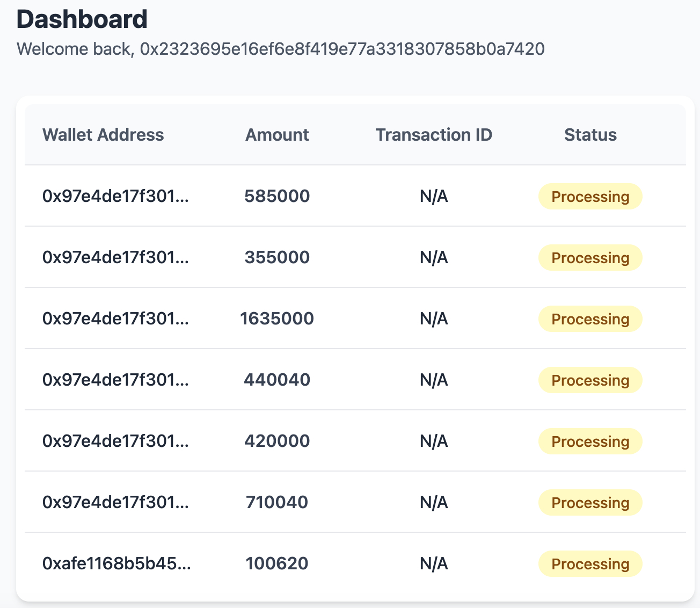Click the Dashboard page heading
The width and height of the screenshot is (700, 608).
click(82, 20)
